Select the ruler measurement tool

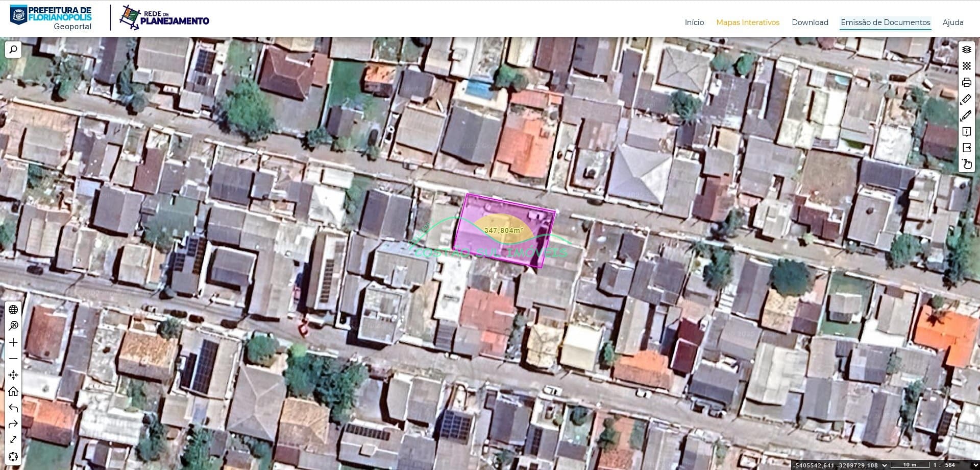pos(966,99)
